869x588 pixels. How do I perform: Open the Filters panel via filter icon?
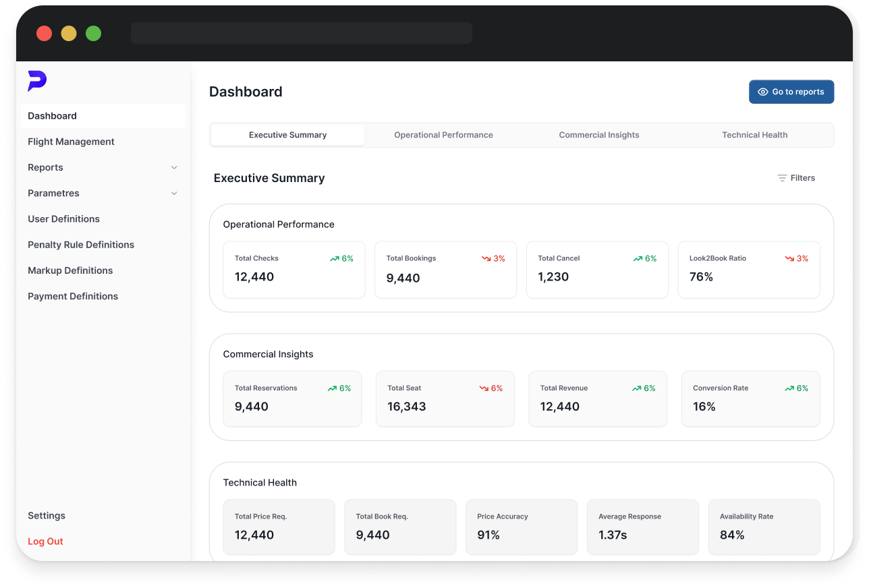coord(783,177)
